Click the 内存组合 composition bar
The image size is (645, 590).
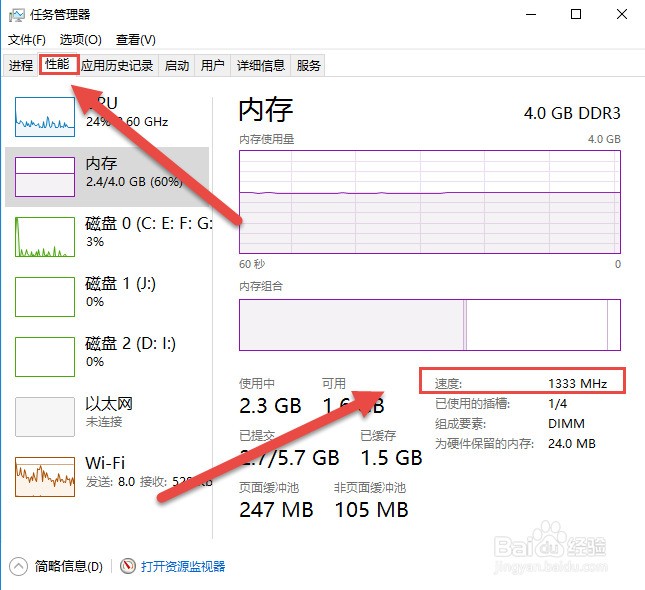[x=430, y=325]
